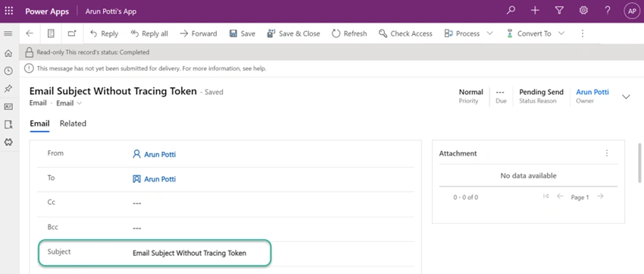Screen dimensions: 644x274
Task: Toggle the hamburger site map menu
Action: click(x=8, y=33)
